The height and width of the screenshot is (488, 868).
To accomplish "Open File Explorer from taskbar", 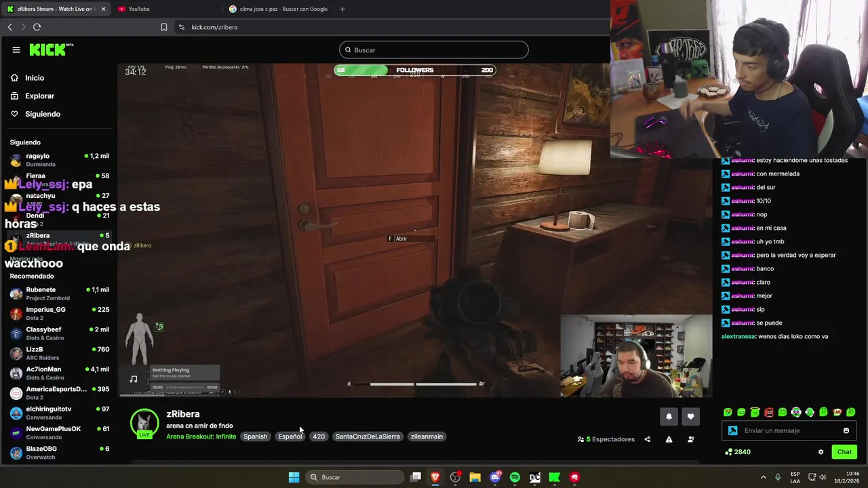I will 475,477.
